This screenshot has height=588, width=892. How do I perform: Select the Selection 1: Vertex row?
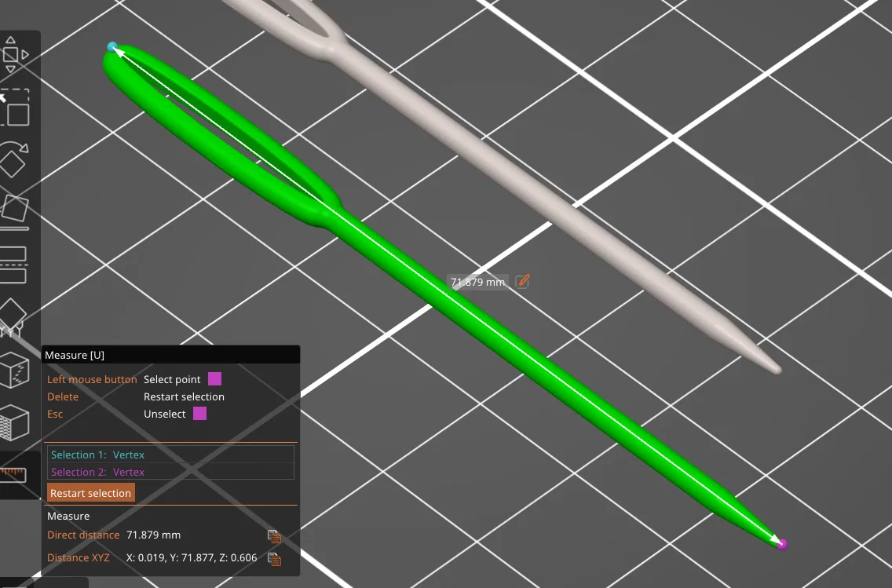pyautogui.click(x=170, y=455)
